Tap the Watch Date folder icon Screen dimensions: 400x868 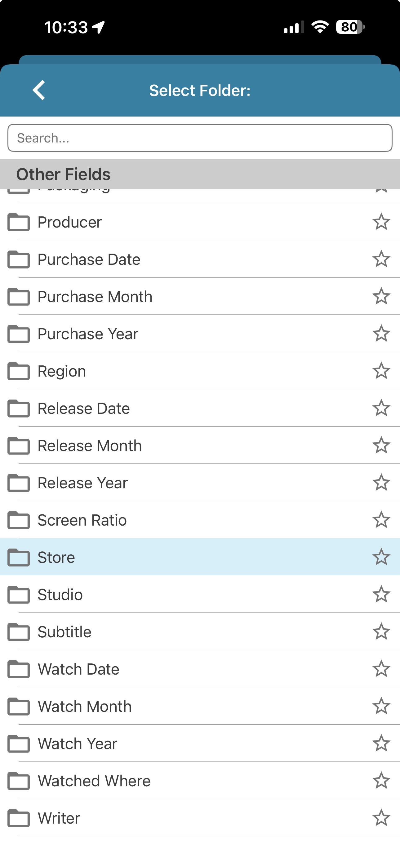(x=19, y=669)
